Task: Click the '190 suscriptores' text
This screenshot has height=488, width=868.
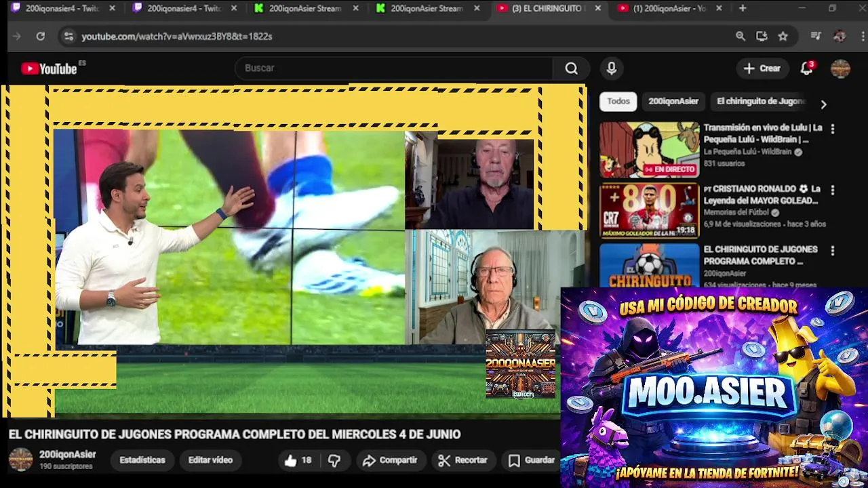Action: click(66, 467)
